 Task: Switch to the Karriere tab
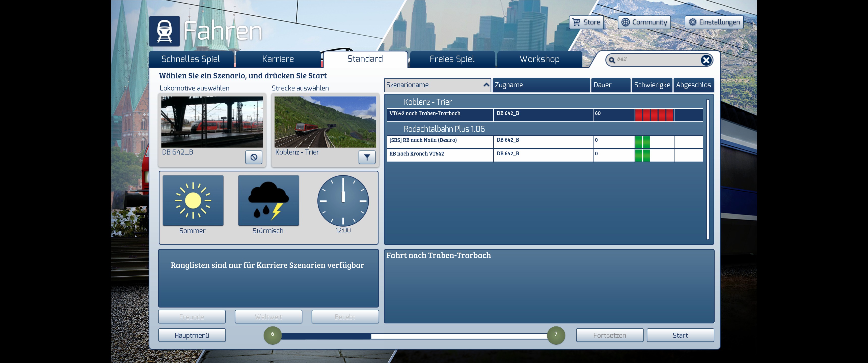(x=278, y=59)
